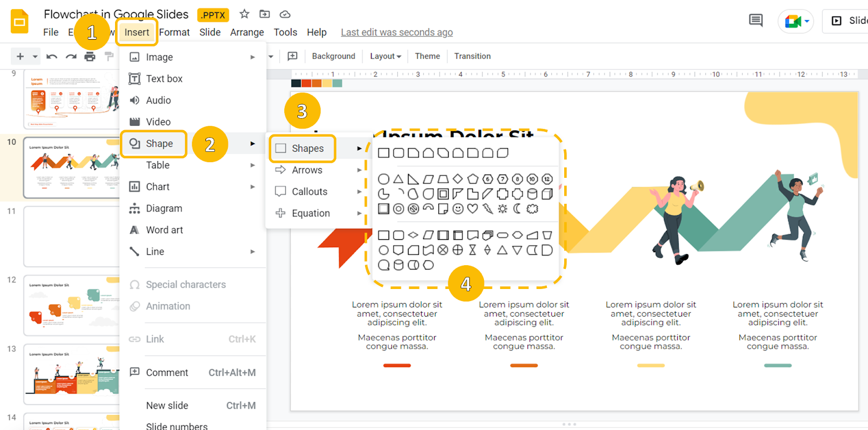Open the new slide layout dropdown arrow
The image size is (868, 430).
coord(35,56)
